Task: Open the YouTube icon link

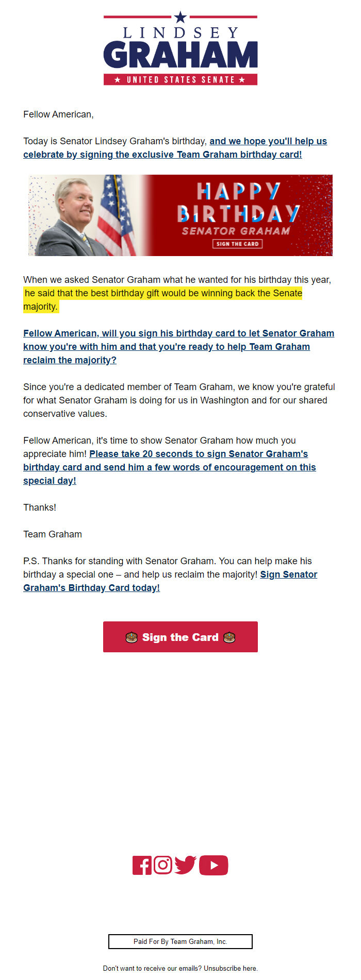Action: [214, 865]
